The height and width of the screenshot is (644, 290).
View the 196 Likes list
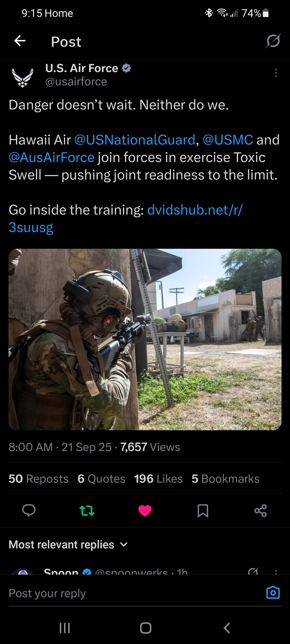click(x=158, y=479)
